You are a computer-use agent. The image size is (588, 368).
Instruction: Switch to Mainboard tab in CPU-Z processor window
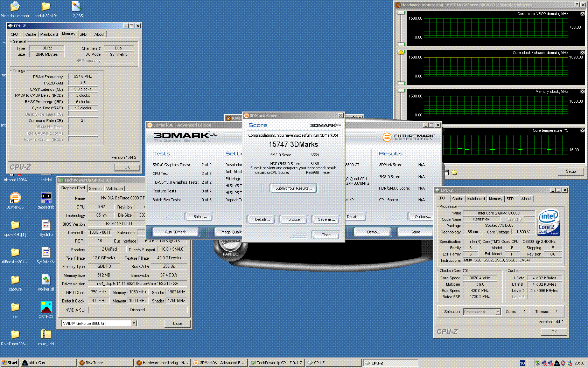point(476,199)
